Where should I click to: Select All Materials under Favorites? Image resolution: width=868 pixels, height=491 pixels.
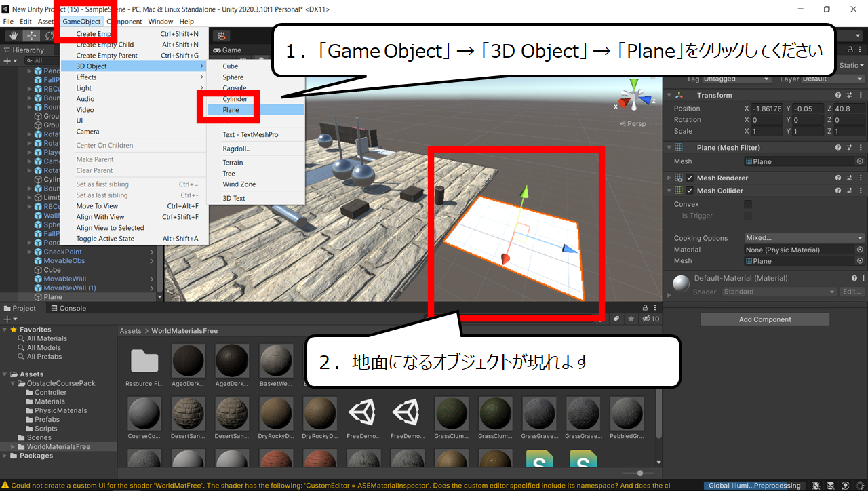(47, 338)
